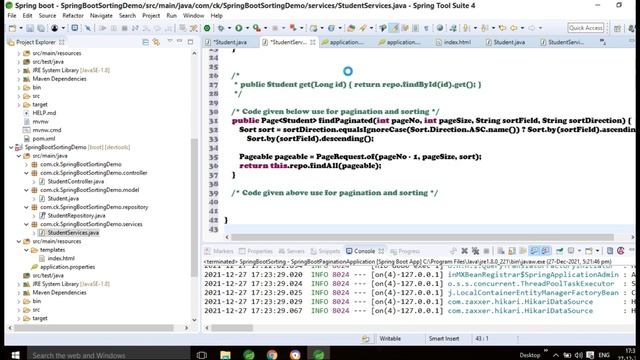The height and width of the screenshot is (360, 640).
Task: Select StudentServices.java in Project Explorer
Action: tap(73, 233)
